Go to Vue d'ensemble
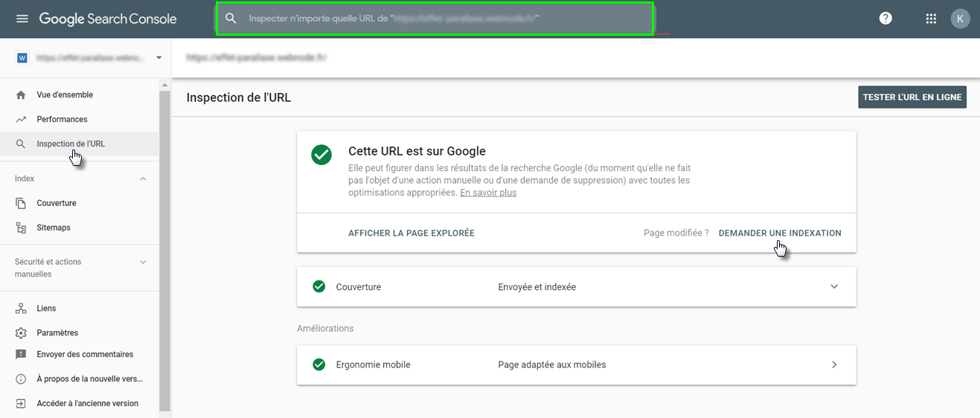 pos(65,95)
